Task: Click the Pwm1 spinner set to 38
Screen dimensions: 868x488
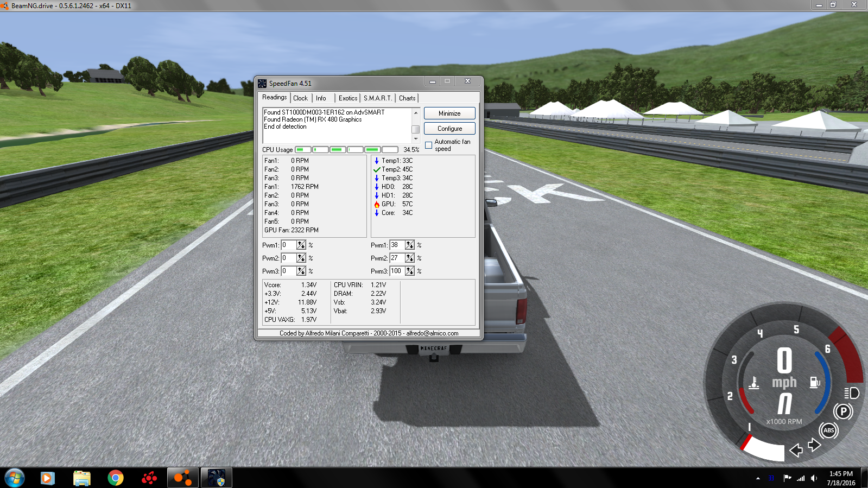Action: pos(410,245)
